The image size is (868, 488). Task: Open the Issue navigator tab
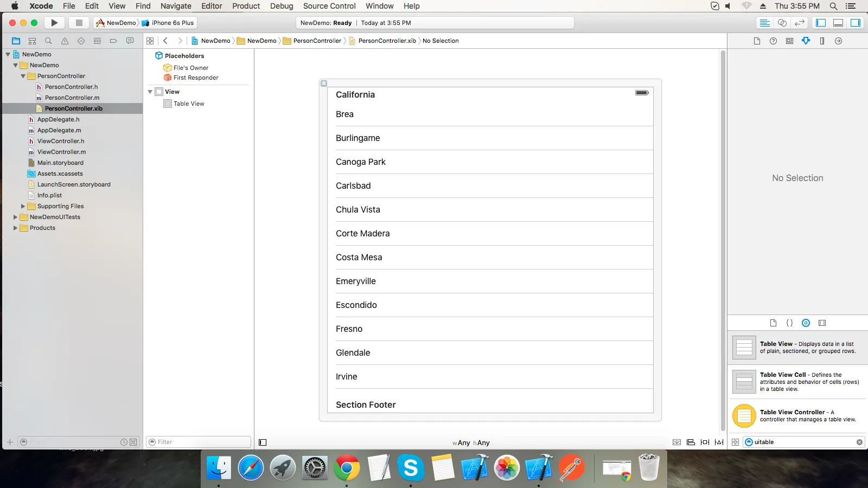point(65,41)
